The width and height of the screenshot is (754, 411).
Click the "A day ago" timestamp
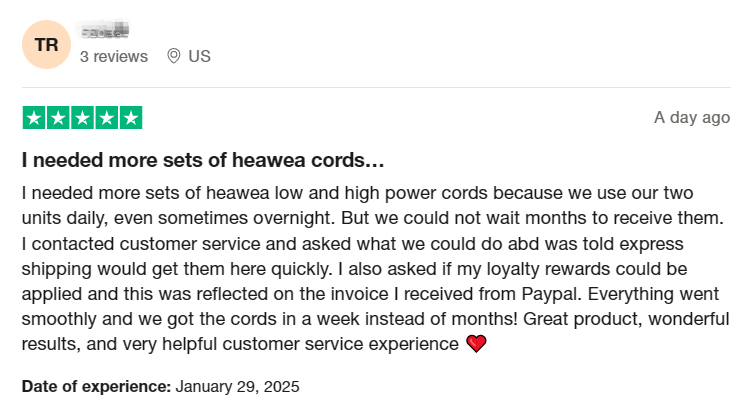[x=691, y=118]
